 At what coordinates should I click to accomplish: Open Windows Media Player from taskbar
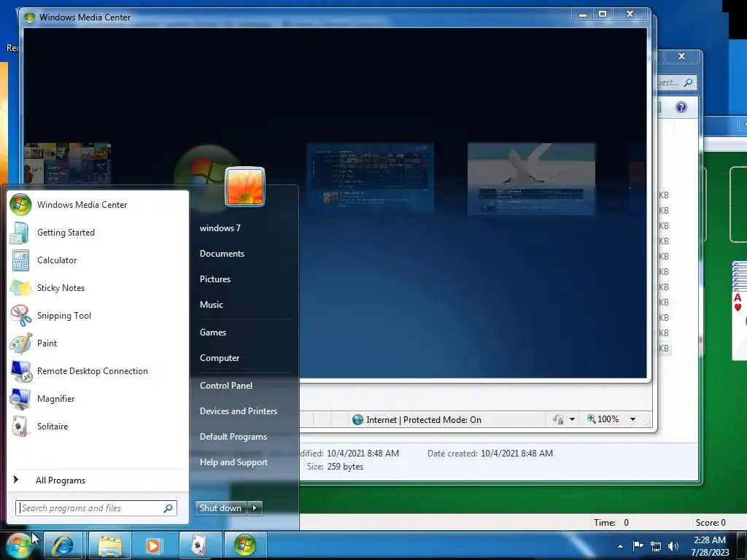click(x=153, y=545)
